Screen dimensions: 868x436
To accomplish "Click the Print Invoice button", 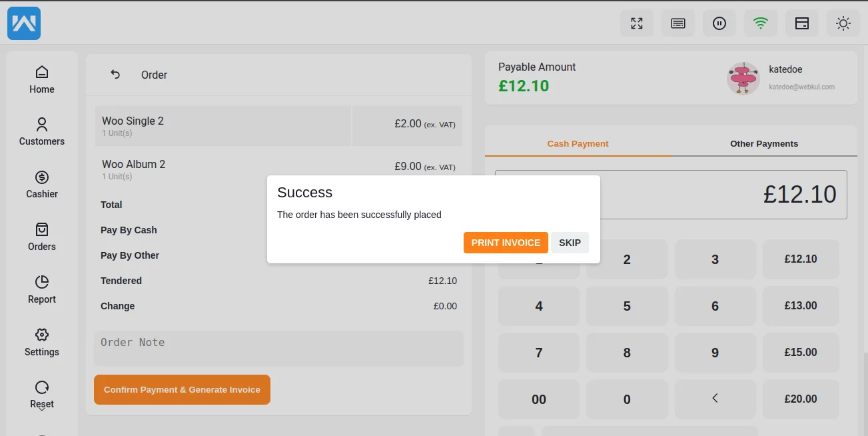I will point(506,242).
